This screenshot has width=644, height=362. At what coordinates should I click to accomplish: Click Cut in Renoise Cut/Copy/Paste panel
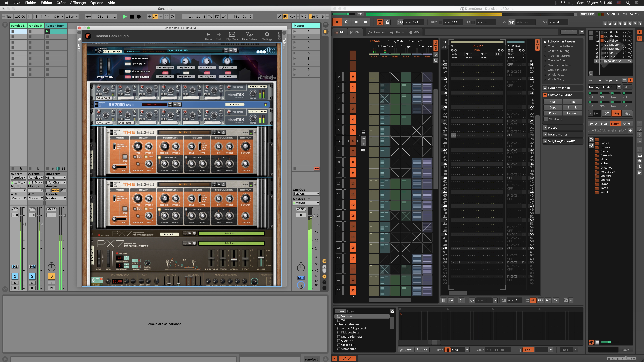(x=553, y=102)
